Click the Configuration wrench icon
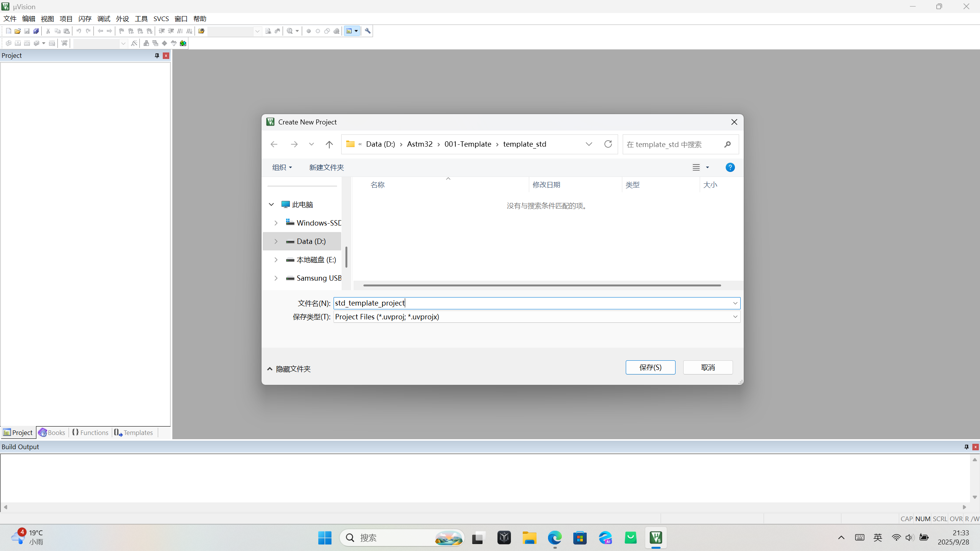This screenshot has height=551, width=980. pos(368,31)
